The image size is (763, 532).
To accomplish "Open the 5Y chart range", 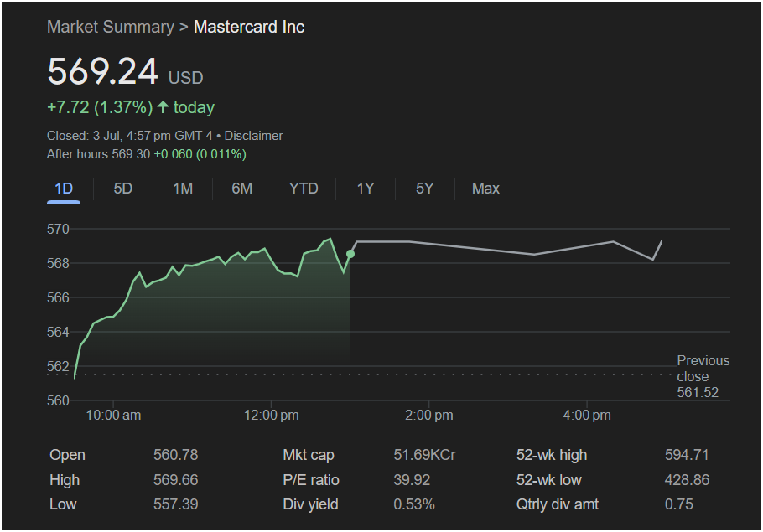I will [425, 189].
